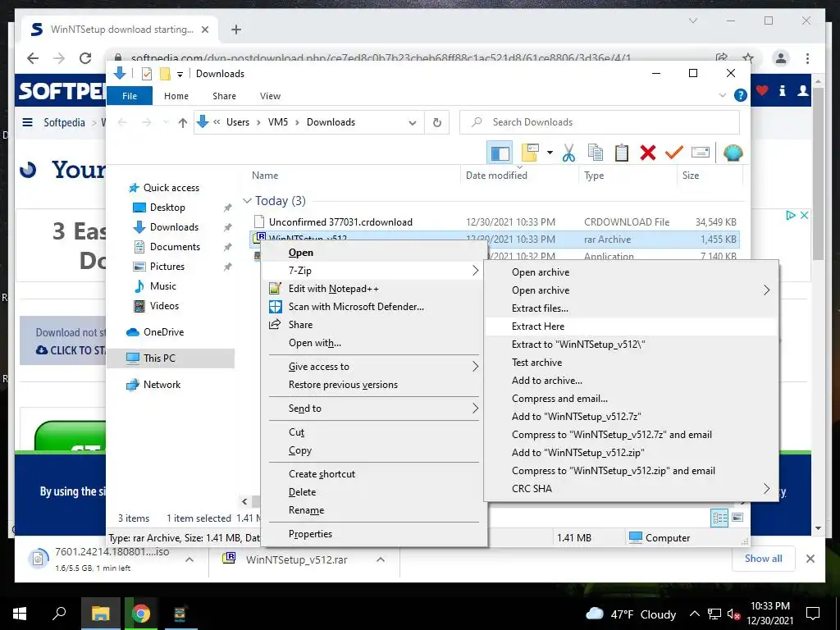The height and width of the screenshot is (630, 840).
Task: Switch to Details view icon in status bar
Action: click(719, 518)
